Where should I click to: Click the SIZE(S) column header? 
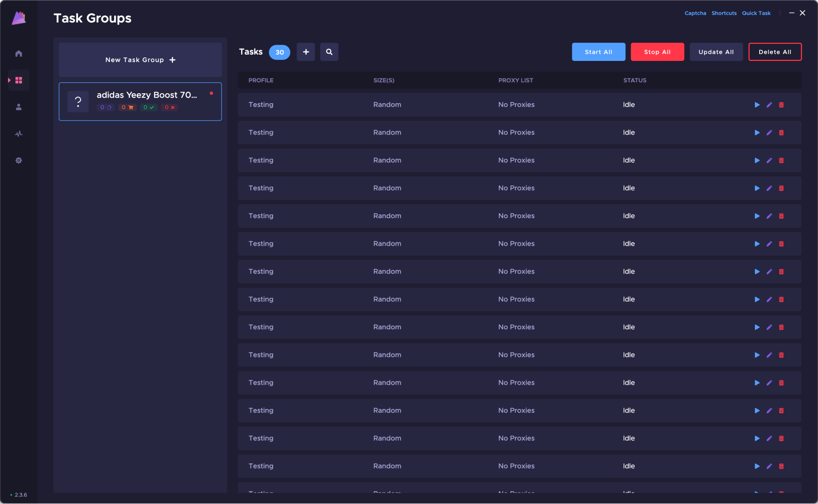pos(383,80)
